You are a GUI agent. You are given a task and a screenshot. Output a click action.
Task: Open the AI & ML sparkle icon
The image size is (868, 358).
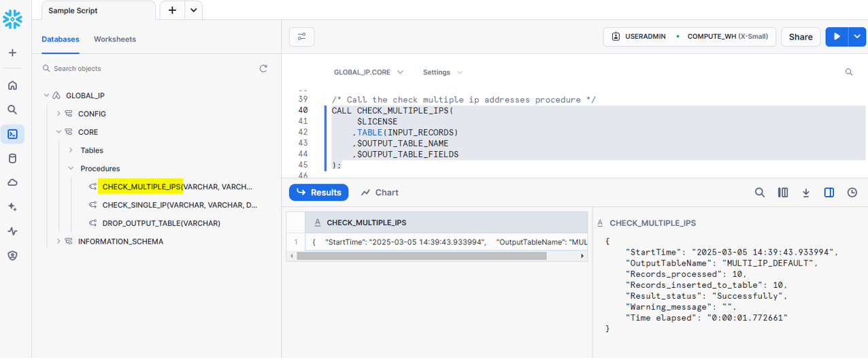12,207
